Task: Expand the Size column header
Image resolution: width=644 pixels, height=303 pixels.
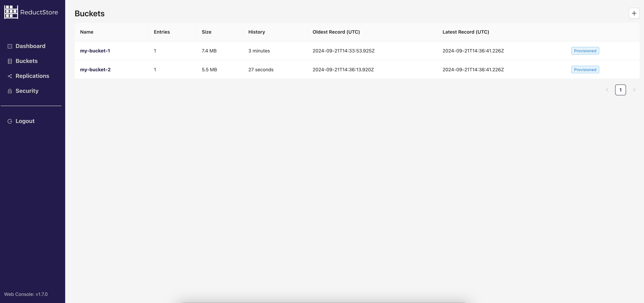Action: (x=207, y=32)
